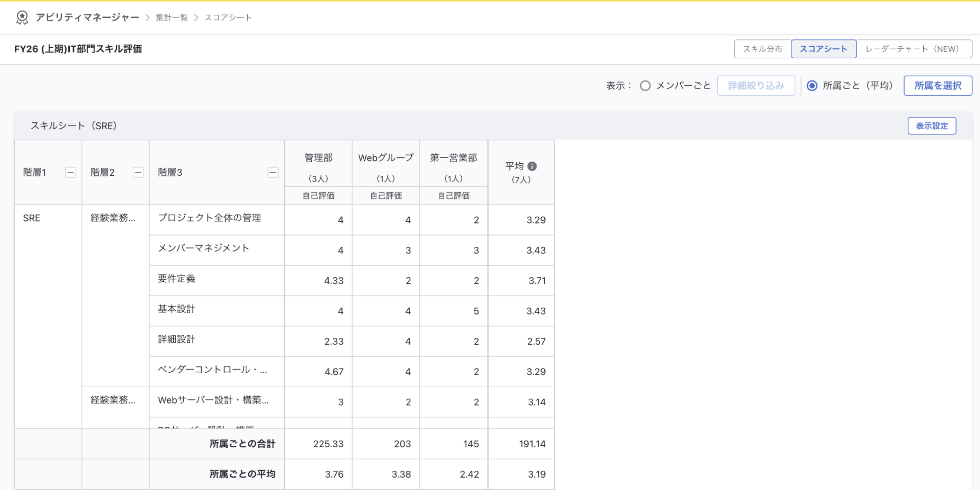The height and width of the screenshot is (499, 980).
Task: Click the 225.33 total for 管理部
Action: pos(328,444)
